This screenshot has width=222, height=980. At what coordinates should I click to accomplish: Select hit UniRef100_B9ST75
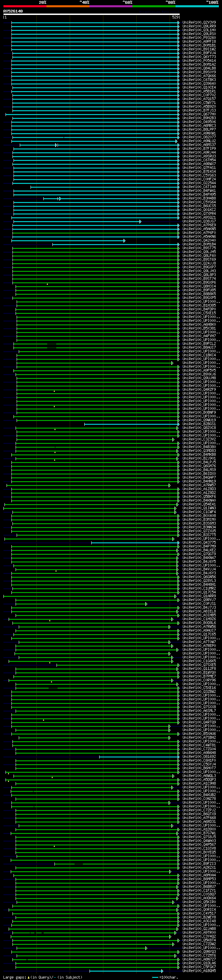[x=199, y=248]
